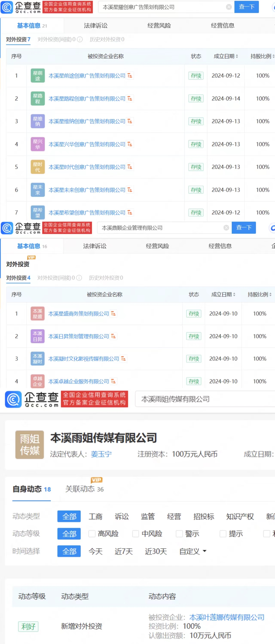Switch to 关联动态 36 tab
The image size is (275, 644).
(84, 489)
